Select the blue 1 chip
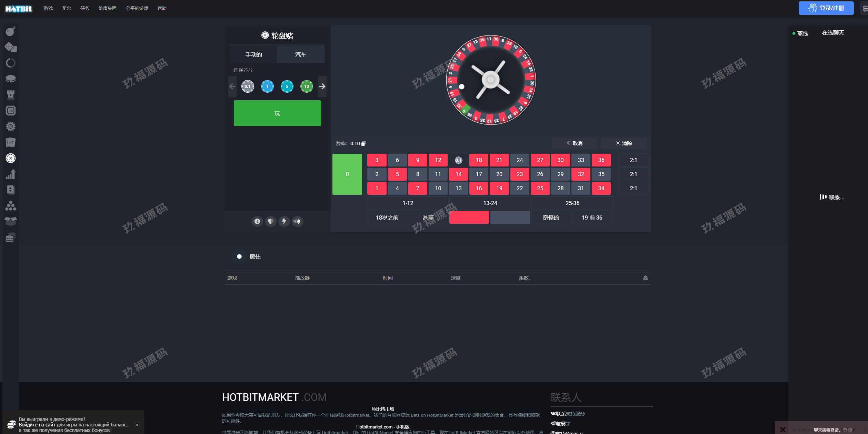 pyautogui.click(x=267, y=86)
